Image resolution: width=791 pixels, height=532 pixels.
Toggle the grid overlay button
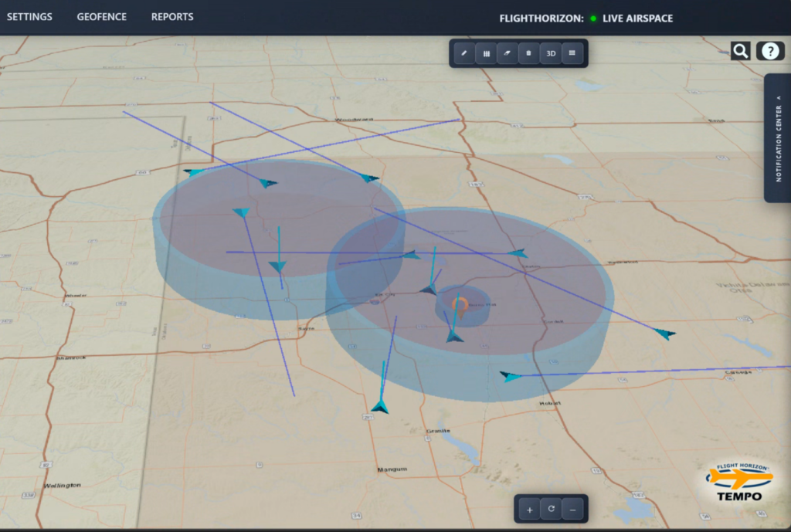pos(572,53)
